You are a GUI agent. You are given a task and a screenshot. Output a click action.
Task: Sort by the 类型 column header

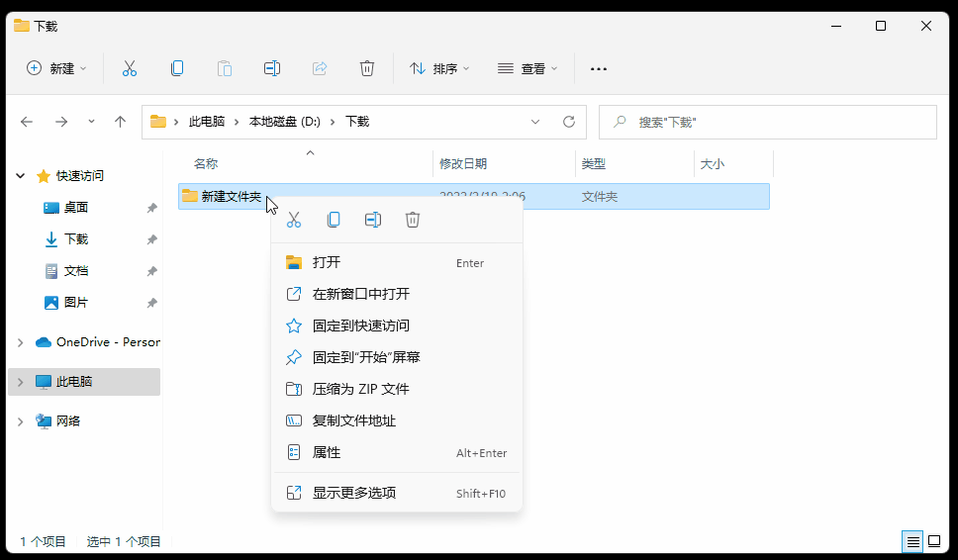pyautogui.click(x=593, y=163)
